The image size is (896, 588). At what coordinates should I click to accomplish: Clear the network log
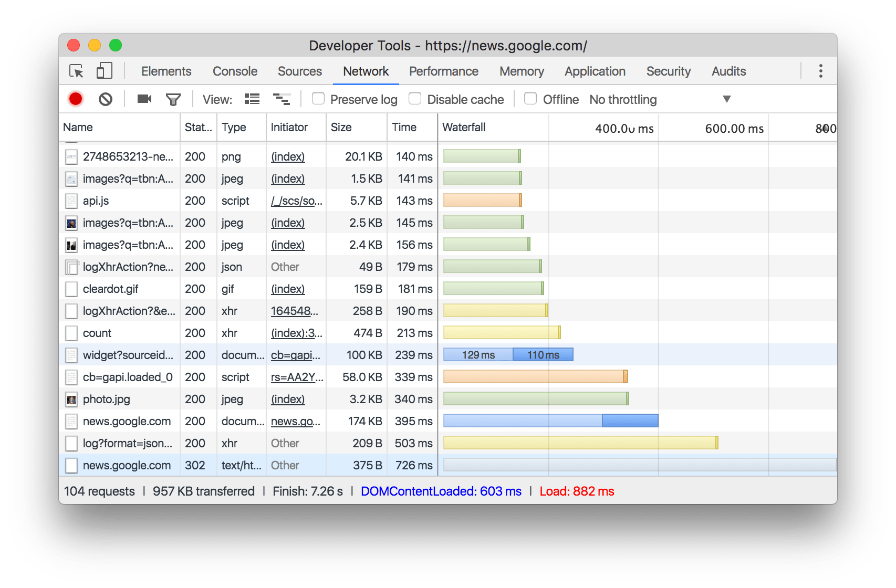pos(106,99)
